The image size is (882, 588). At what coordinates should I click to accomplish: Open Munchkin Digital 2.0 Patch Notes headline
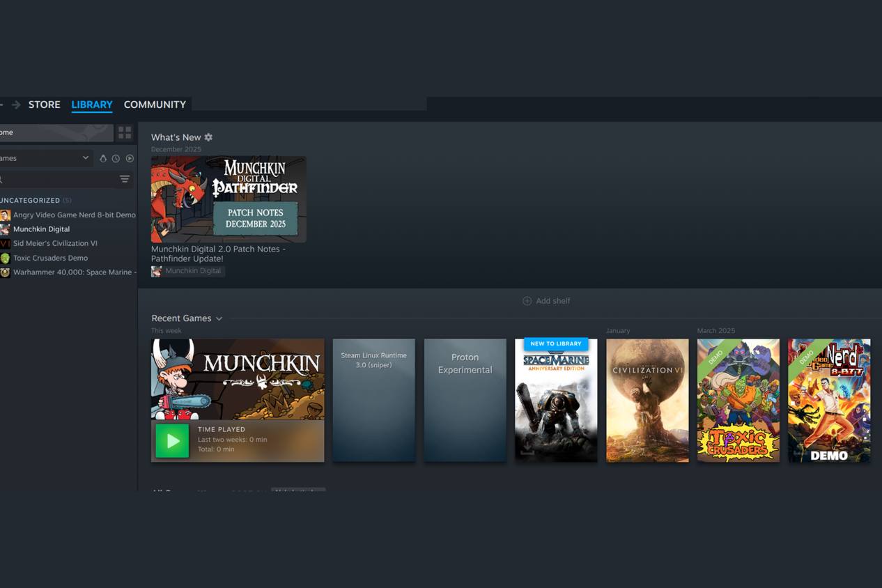pyautogui.click(x=218, y=254)
